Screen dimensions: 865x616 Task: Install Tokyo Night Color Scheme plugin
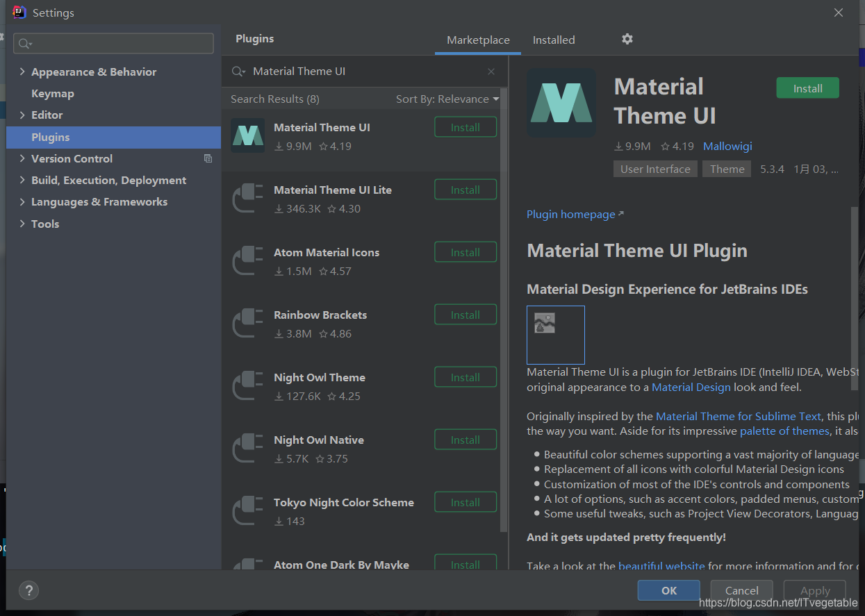(x=466, y=502)
